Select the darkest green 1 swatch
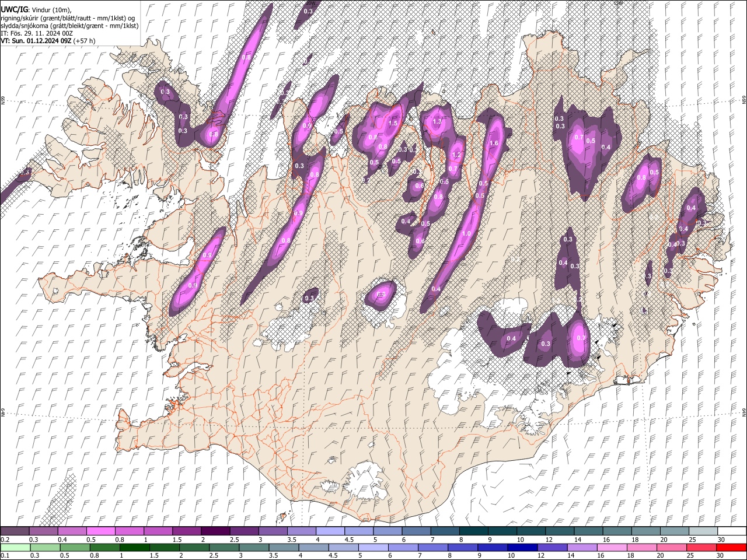 (134, 547)
